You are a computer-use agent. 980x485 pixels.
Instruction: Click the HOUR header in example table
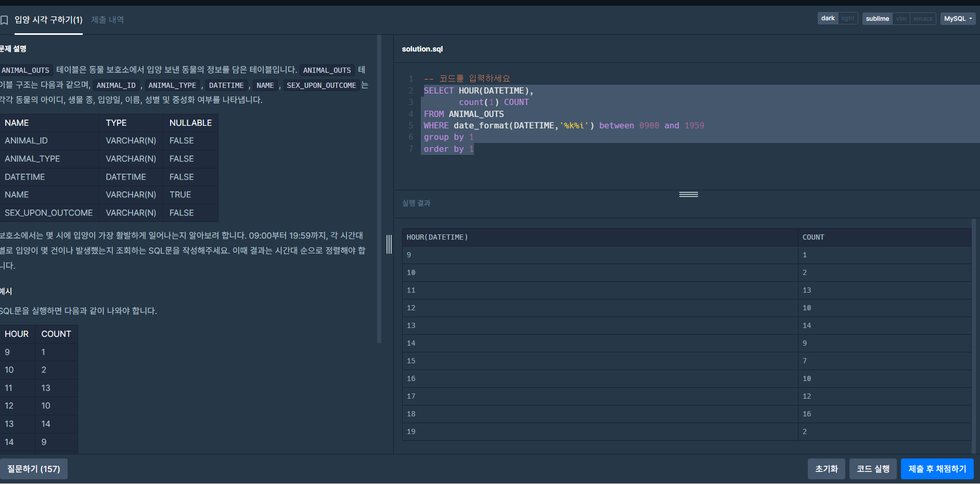[x=17, y=334]
